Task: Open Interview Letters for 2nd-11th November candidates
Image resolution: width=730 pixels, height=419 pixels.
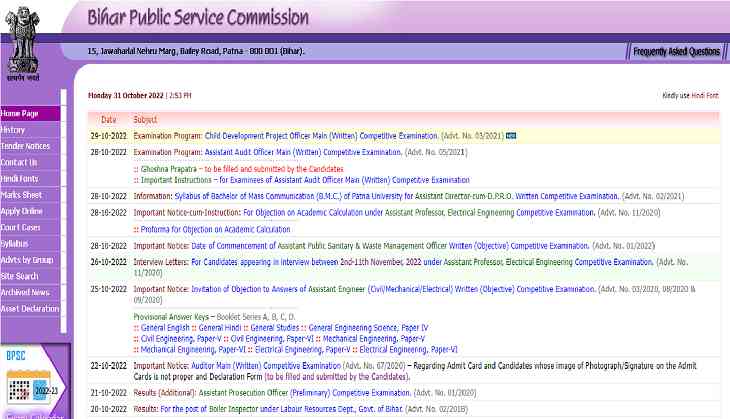Action: coord(422,262)
